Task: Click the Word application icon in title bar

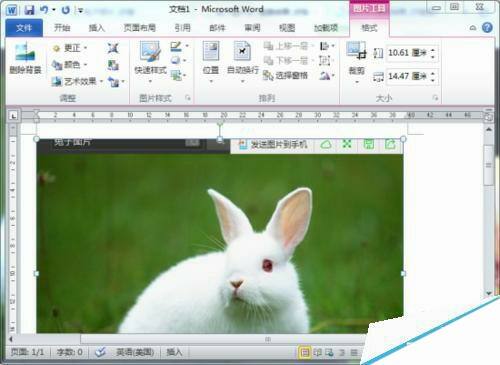Action: (12, 10)
